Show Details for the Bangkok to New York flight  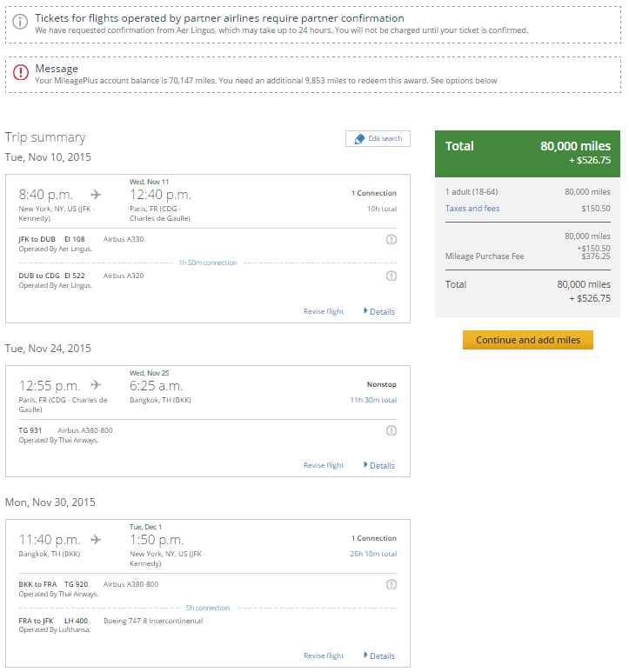[379, 655]
